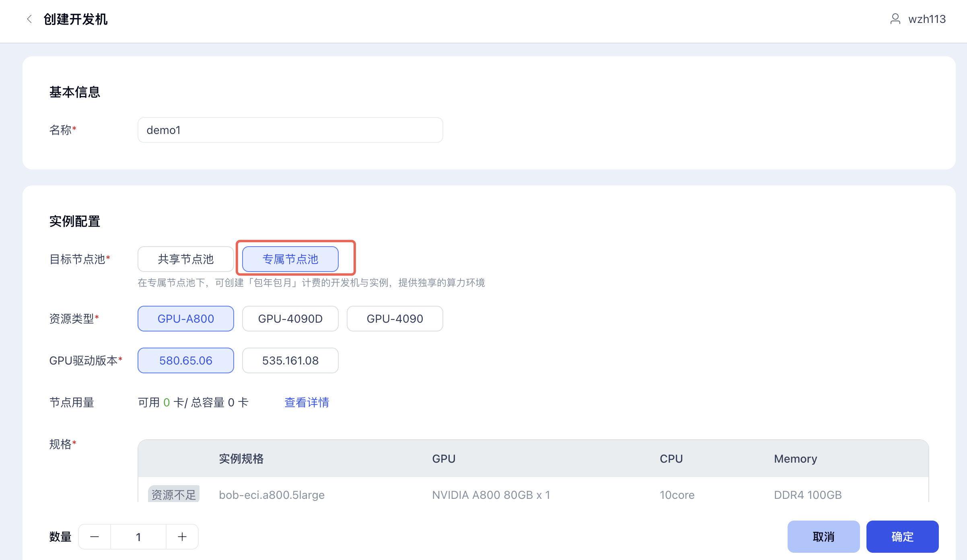
Task: Click the quantity value field showing 1
Action: (138, 537)
